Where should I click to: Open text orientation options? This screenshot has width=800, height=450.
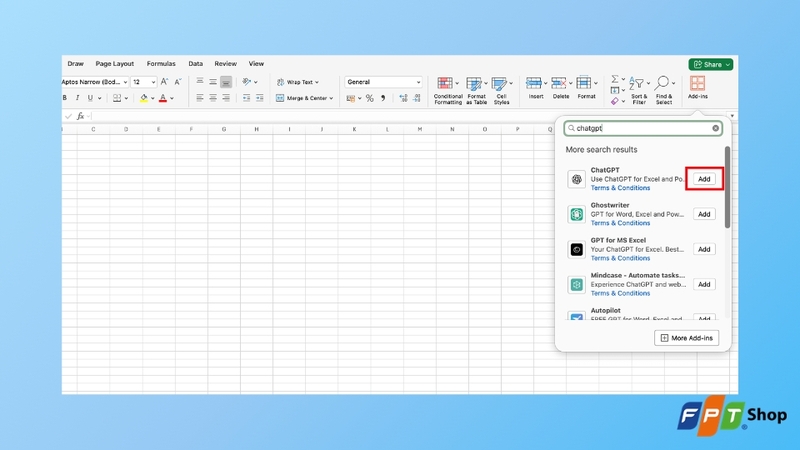[x=247, y=82]
